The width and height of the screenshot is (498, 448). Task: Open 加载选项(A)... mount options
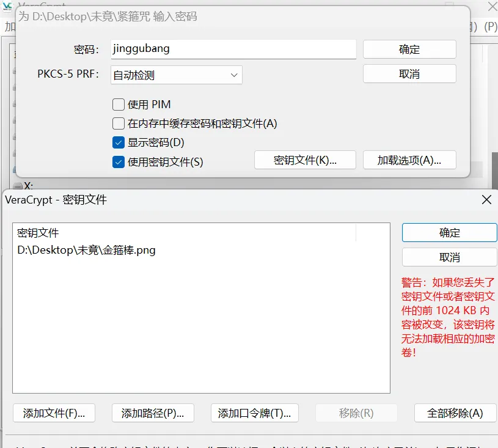(409, 160)
